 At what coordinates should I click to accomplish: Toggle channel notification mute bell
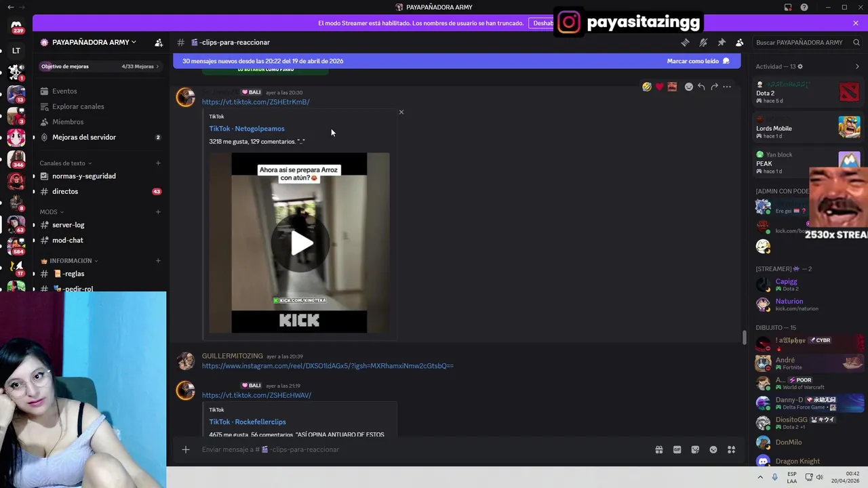click(703, 42)
